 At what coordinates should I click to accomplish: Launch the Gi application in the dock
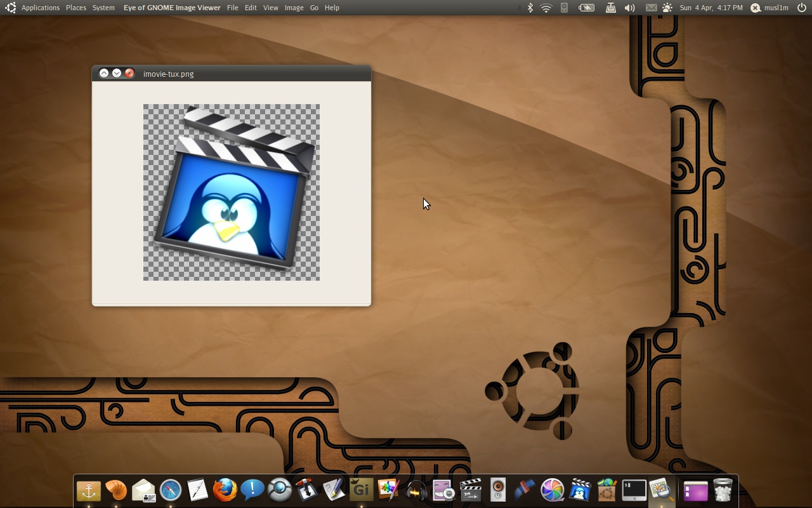coord(361,490)
